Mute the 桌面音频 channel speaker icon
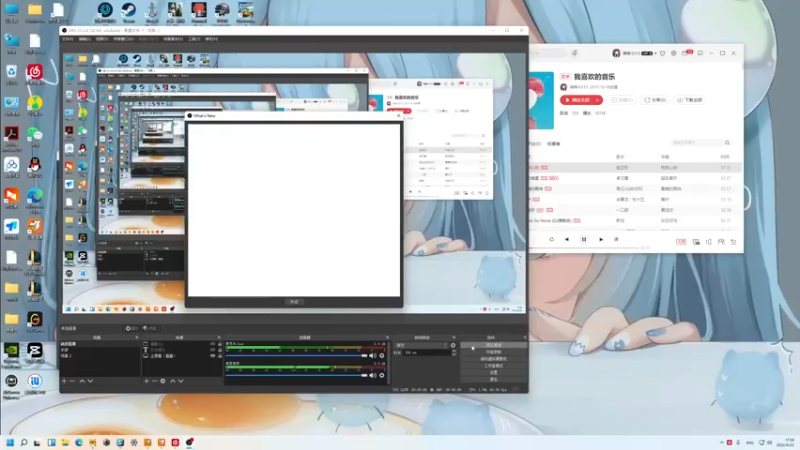The image size is (800, 450). pyautogui.click(x=373, y=376)
